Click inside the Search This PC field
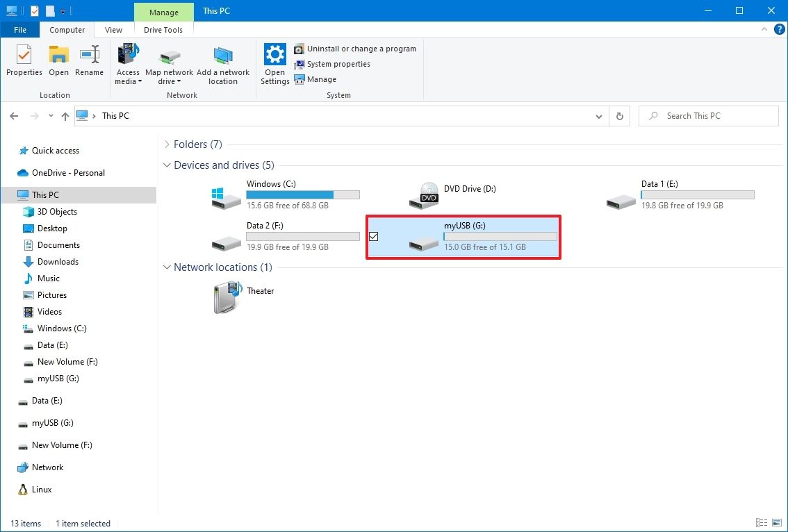The image size is (788, 532). pos(709,115)
